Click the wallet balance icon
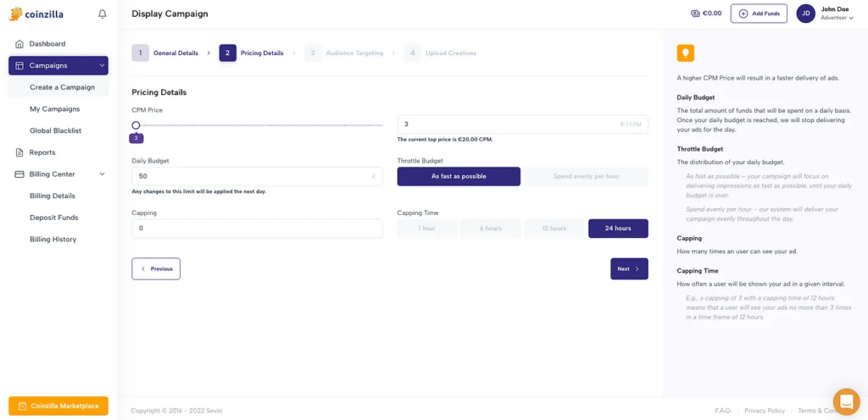The width and height of the screenshot is (868, 420). pyautogui.click(x=695, y=14)
